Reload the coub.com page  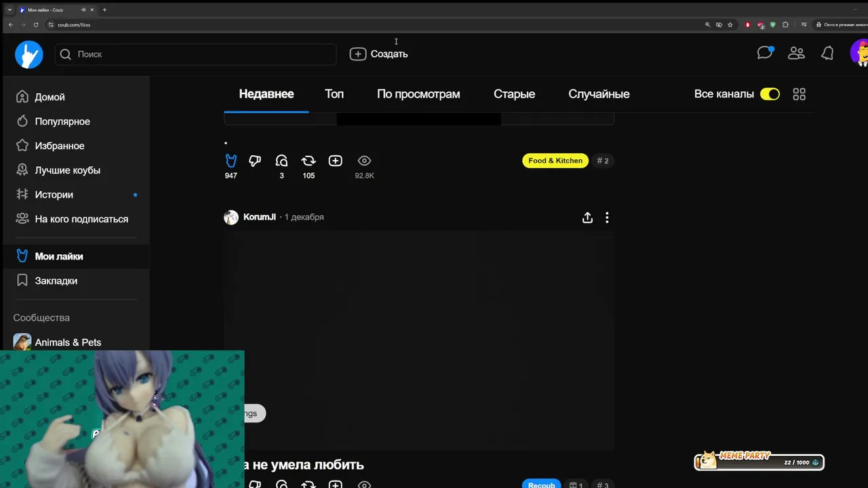coord(36,24)
